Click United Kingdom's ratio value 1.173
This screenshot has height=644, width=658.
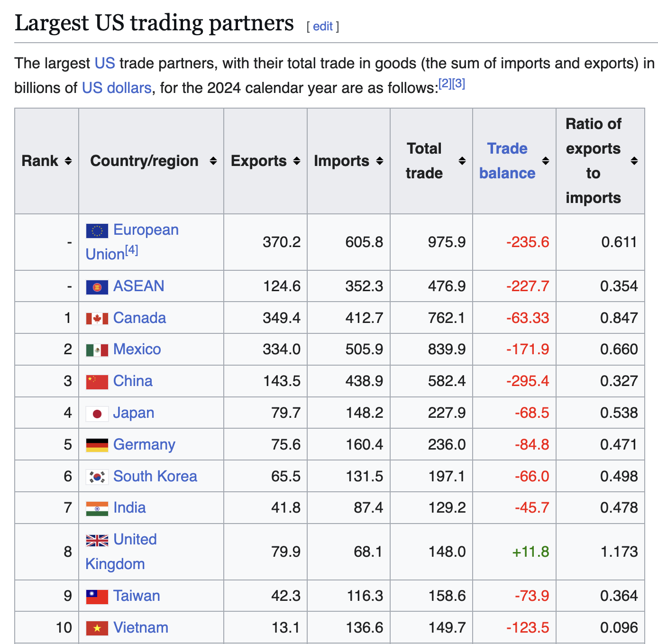(x=619, y=552)
